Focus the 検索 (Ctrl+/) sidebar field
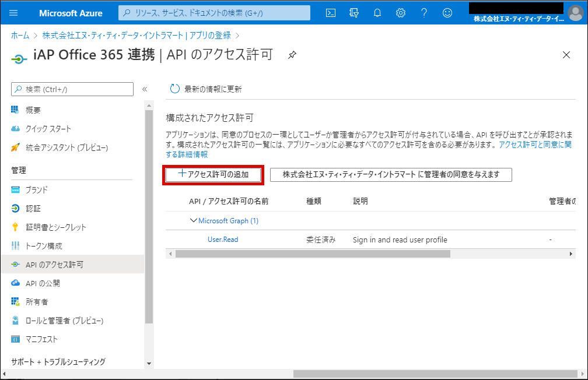 click(72, 89)
